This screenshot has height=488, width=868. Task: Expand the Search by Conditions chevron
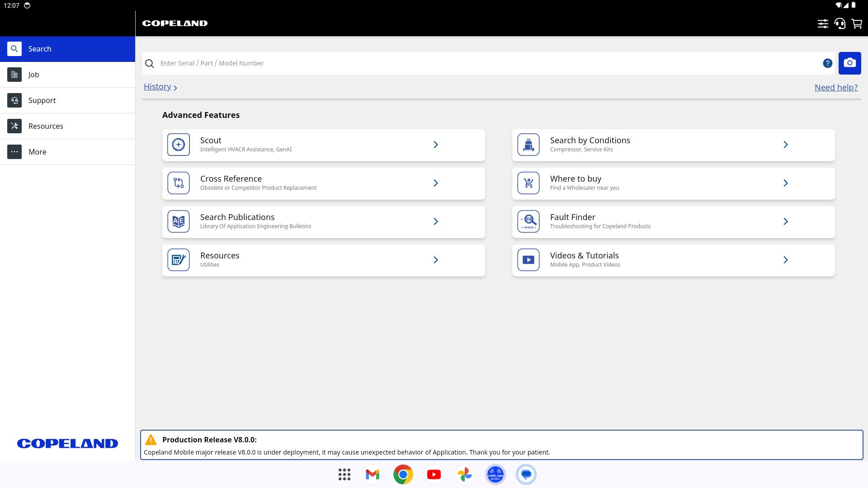tap(786, 145)
